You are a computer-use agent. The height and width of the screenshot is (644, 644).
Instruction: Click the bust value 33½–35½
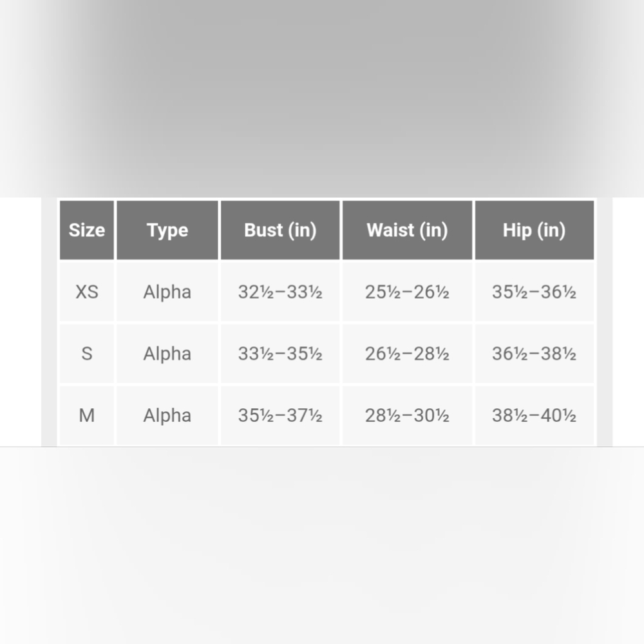click(x=280, y=354)
